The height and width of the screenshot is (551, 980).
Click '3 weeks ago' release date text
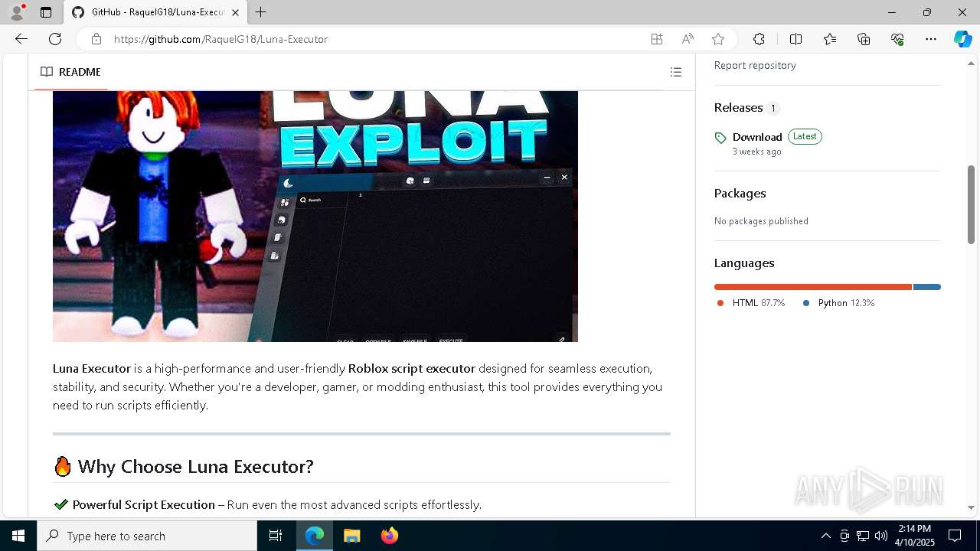[757, 152]
